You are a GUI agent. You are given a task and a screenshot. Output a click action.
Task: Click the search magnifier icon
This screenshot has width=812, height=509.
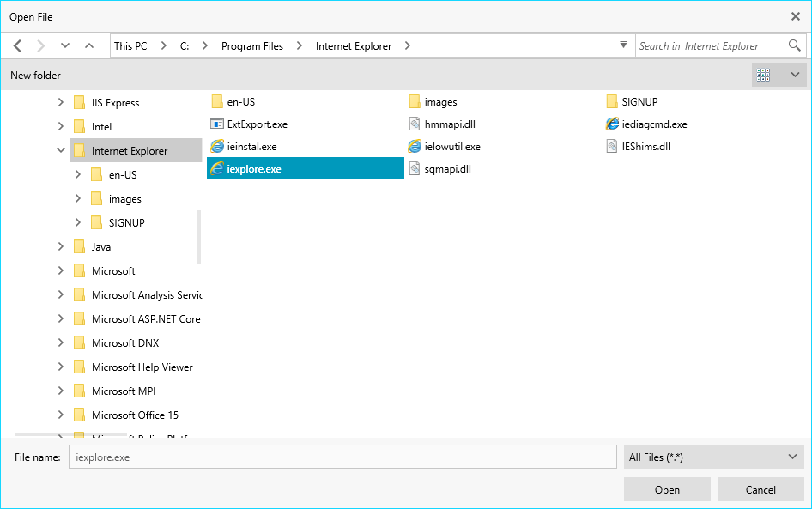[x=794, y=45]
